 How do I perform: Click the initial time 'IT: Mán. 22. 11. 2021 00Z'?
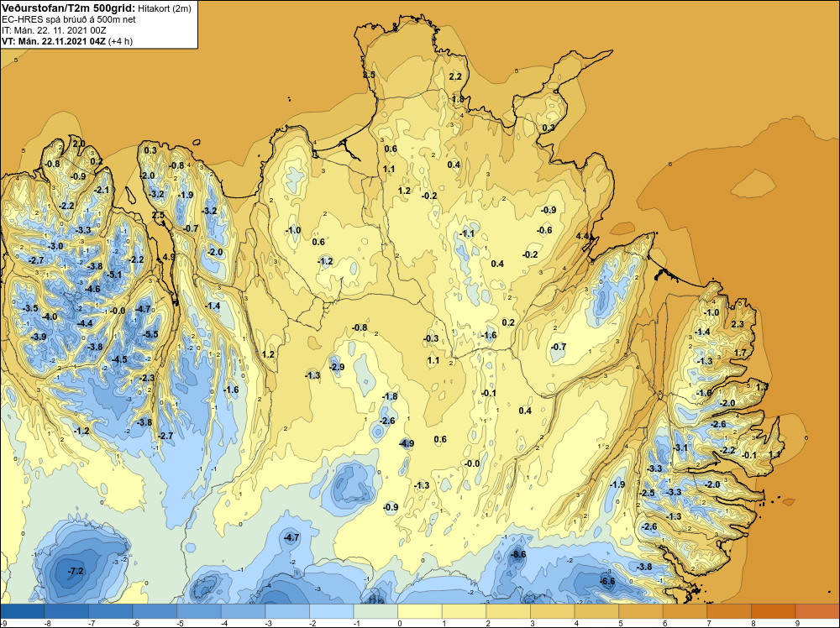(x=54, y=30)
